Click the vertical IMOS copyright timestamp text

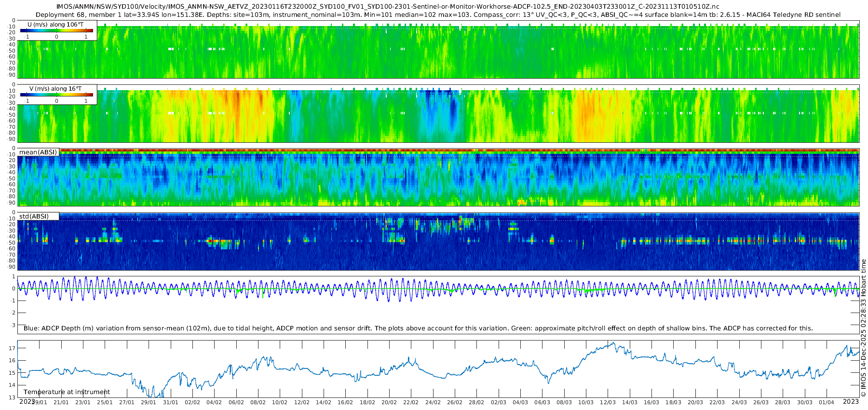point(863,328)
